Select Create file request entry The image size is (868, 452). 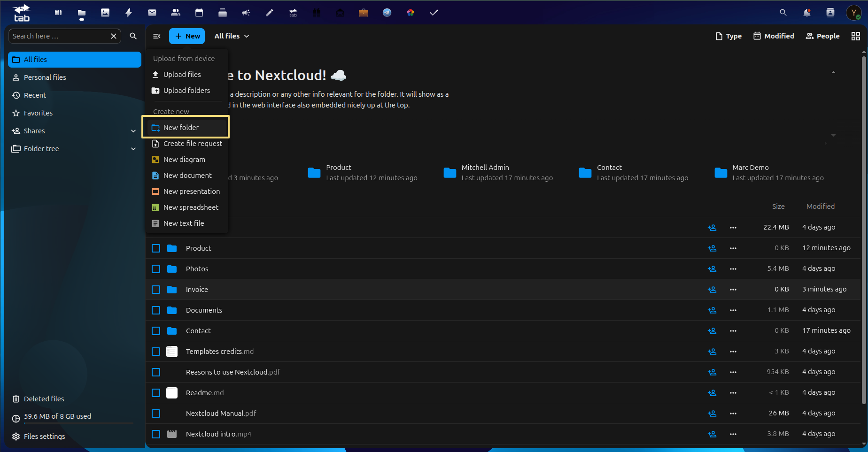tap(187, 144)
